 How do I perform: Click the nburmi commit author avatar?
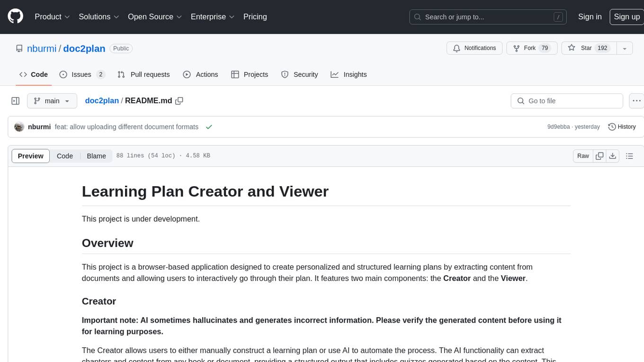[19, 127]
